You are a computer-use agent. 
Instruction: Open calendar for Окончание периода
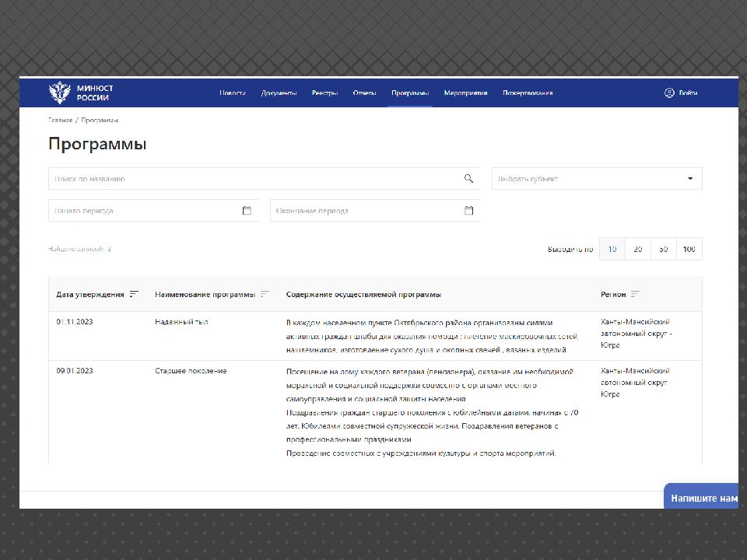click(468, 211)
